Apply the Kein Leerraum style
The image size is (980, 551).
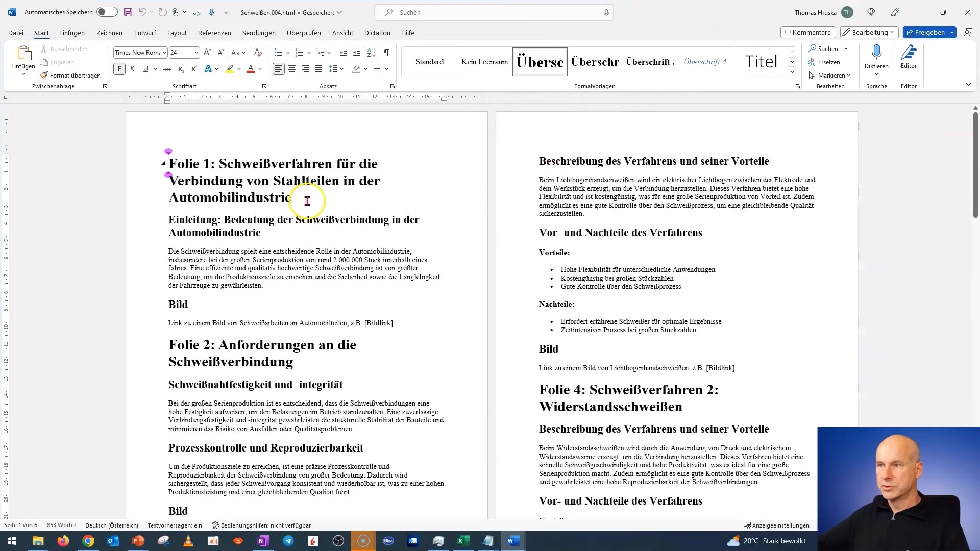tap(484, 62)
